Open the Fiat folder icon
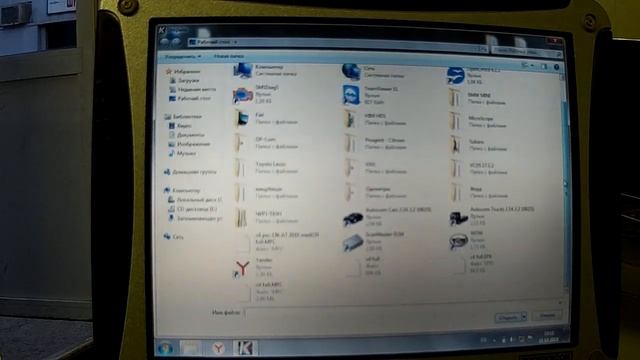This screenshot has height=360, width=640. [x=242, y=118]
